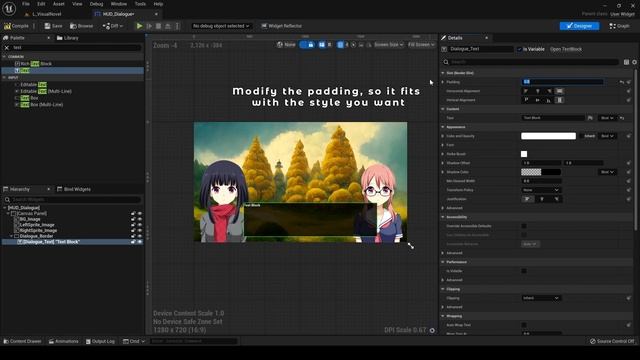Click the Unreal Engine logo icon

click(9, 8)
